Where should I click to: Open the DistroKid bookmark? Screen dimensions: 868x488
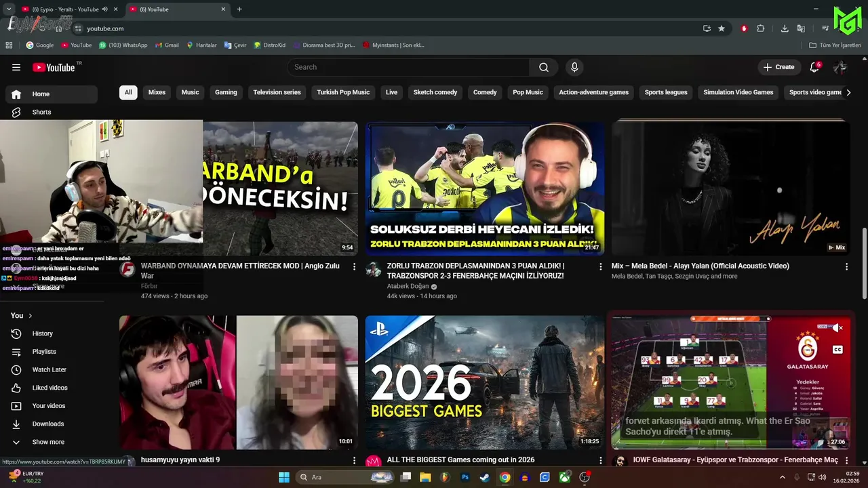[269, 45]
